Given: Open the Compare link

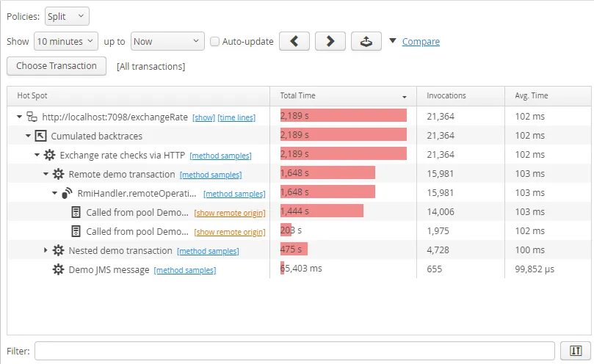Looking at the screenshot, I should (x=421, y=41).
